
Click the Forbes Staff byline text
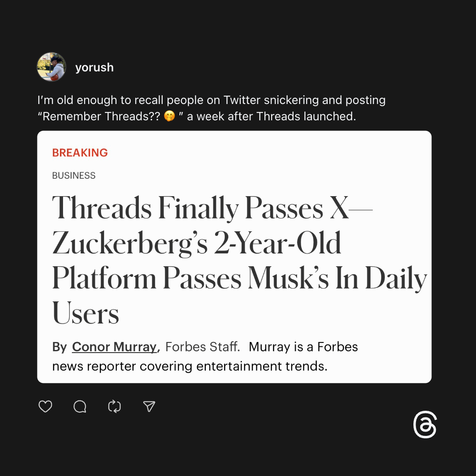(202, 347)
